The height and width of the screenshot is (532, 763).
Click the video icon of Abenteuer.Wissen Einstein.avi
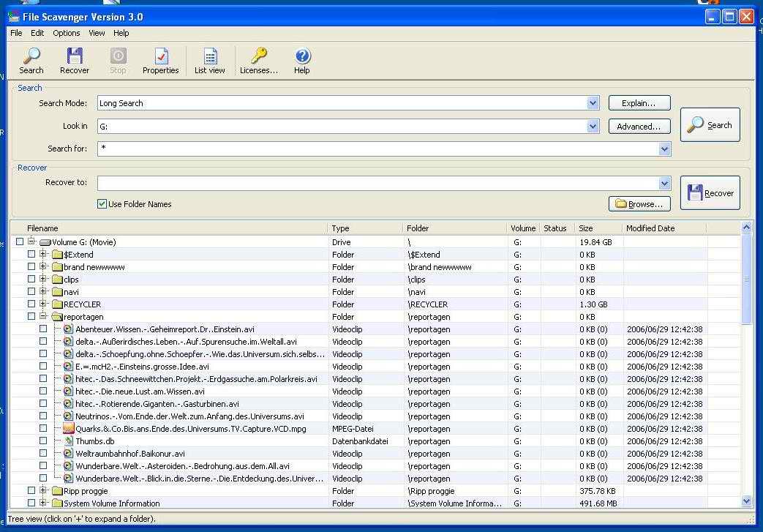point(68,329)
